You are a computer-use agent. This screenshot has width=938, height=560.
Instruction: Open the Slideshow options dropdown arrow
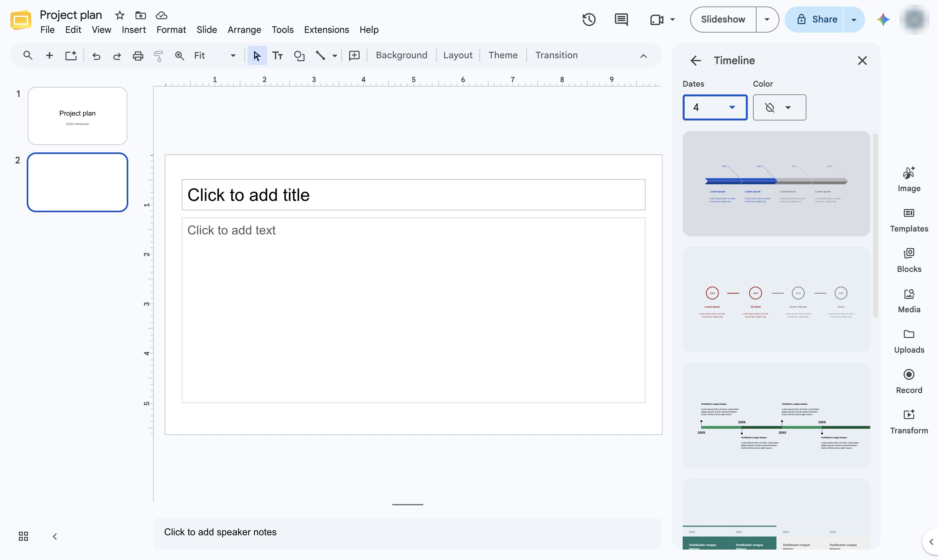(767, 19)
